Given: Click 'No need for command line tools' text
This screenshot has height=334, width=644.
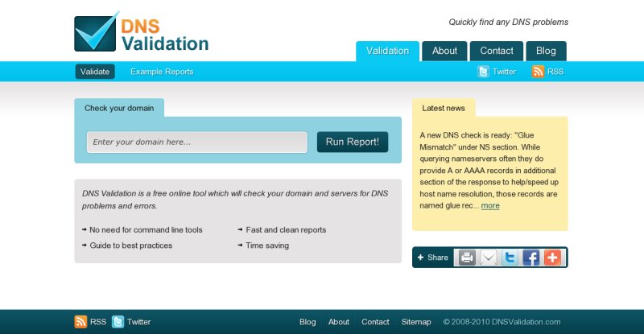Looking at the screenshot, I should pos(146,230).
